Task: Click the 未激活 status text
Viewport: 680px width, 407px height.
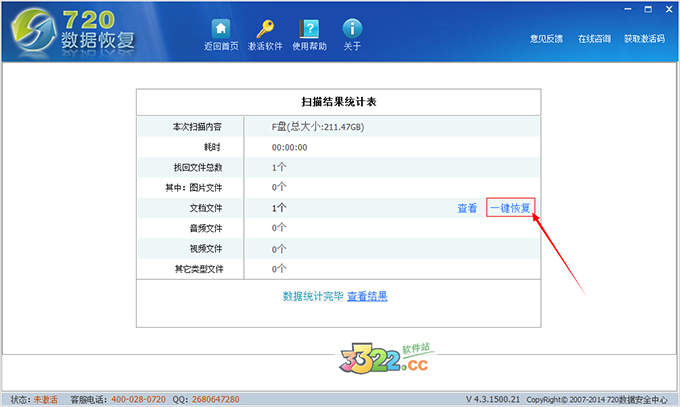Action: coord(46,400)
